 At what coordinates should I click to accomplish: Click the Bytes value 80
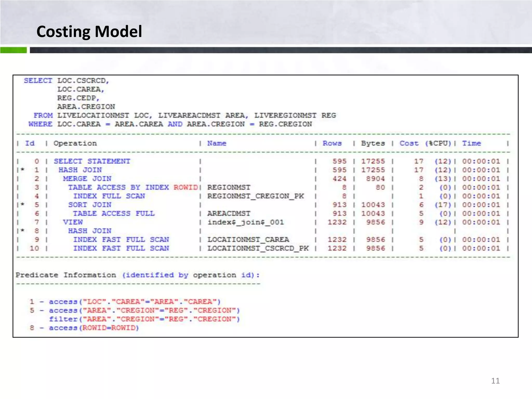pos(380,188)
